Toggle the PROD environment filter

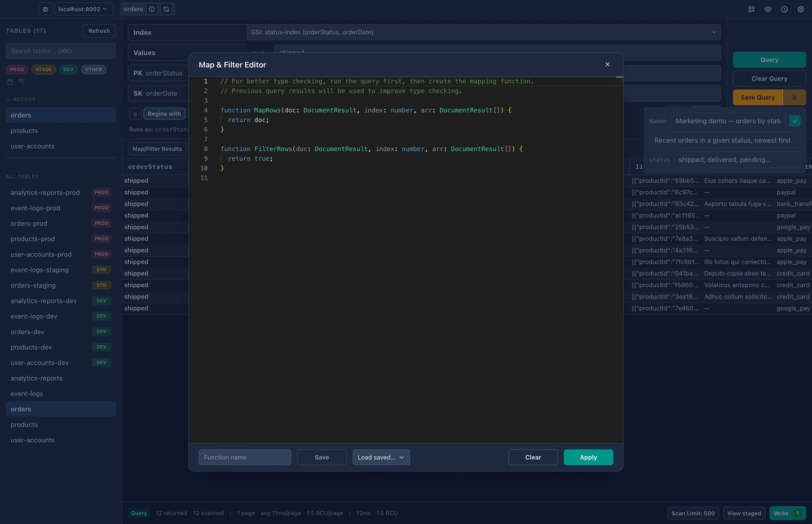point(17,69)
